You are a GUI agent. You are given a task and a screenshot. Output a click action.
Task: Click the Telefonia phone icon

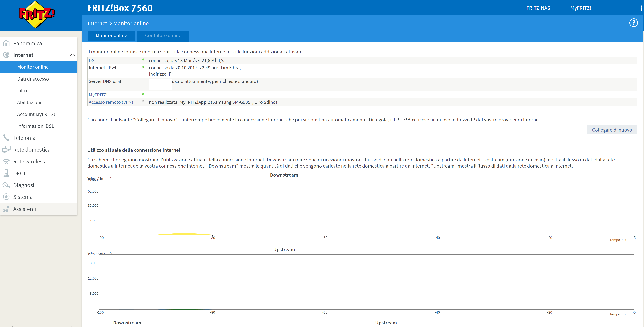6,138
